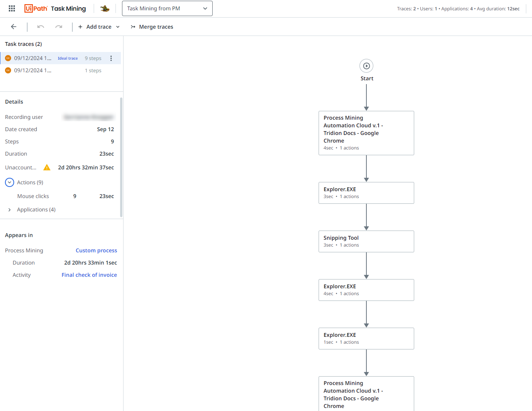Click Merge traces button
The height and width of the screenshot is (411, 532).
[x=152, y=27]
